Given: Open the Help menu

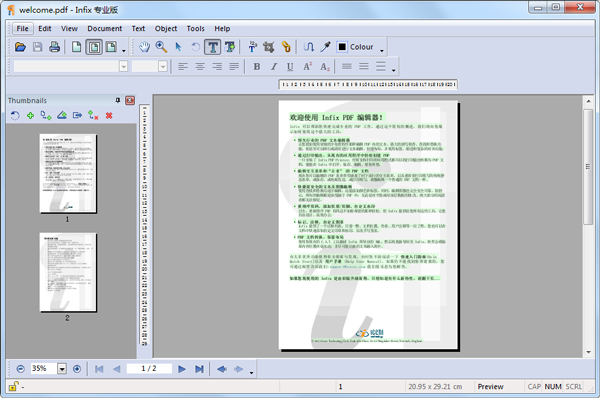Looking at the screenshot, I should 222,29.
